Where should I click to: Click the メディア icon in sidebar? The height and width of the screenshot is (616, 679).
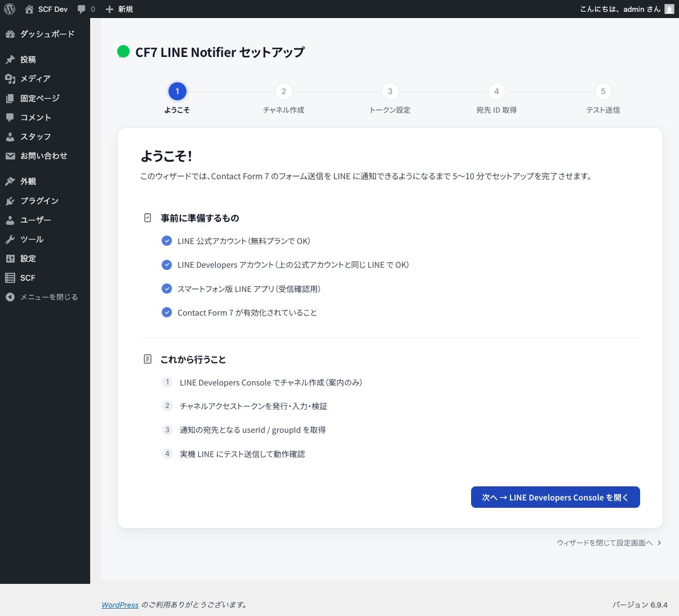point(10,79)
